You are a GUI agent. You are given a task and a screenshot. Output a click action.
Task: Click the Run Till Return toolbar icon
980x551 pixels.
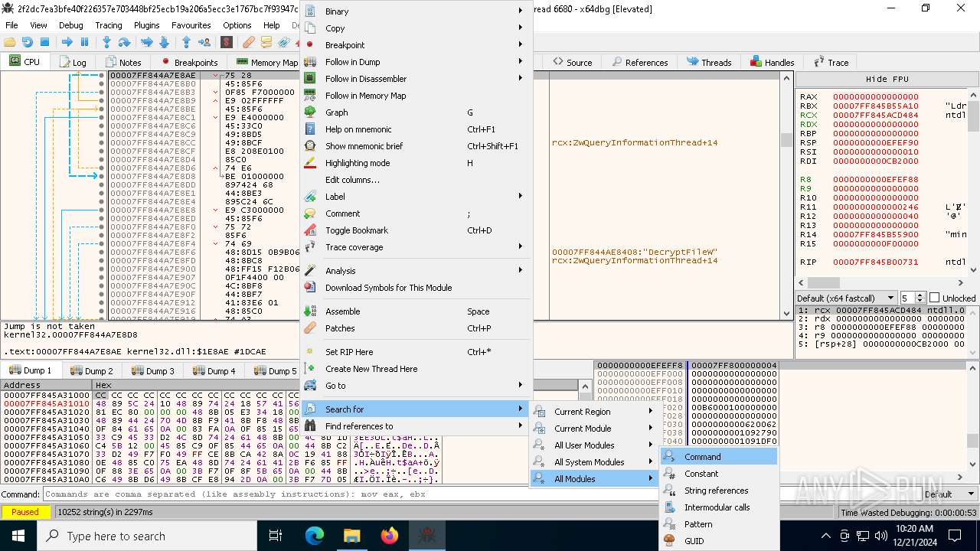[x=187, y=42]
